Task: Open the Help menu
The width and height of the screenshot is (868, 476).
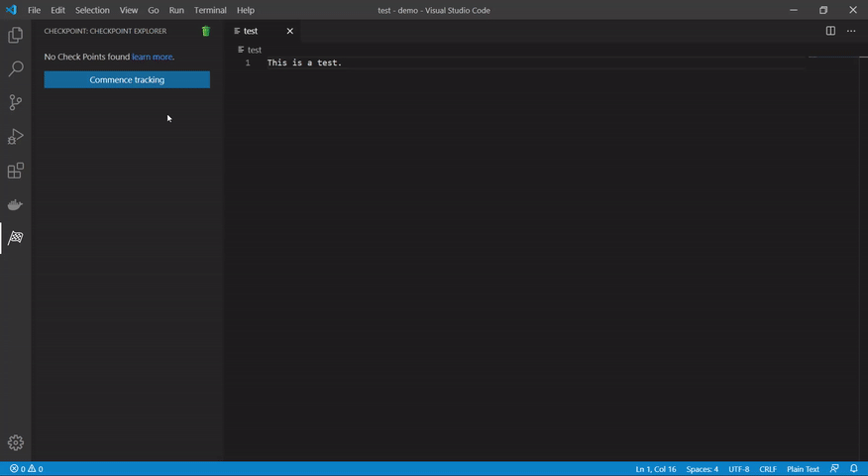Action: [x=245, y=10]
